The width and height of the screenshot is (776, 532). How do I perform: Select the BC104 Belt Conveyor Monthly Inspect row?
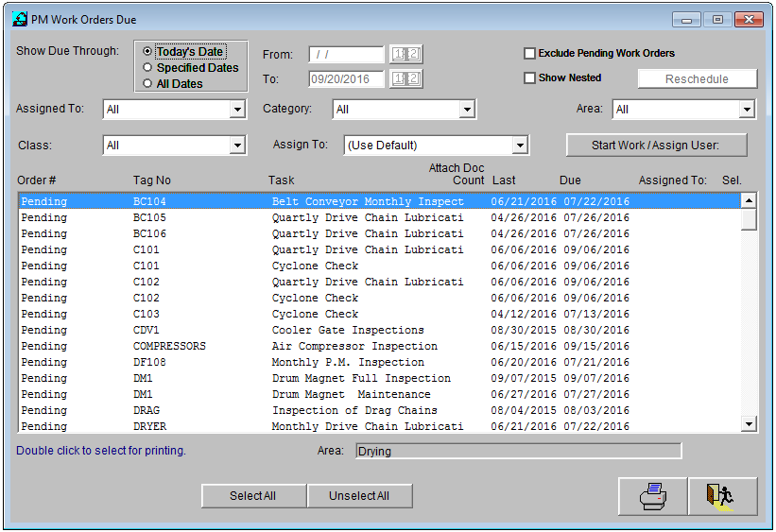[x=380, y=201]
